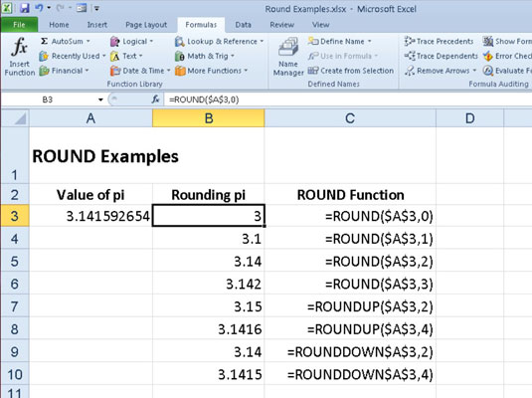The image size is (532, 398).
Task: Select column C header
Action: coord(350,118)
